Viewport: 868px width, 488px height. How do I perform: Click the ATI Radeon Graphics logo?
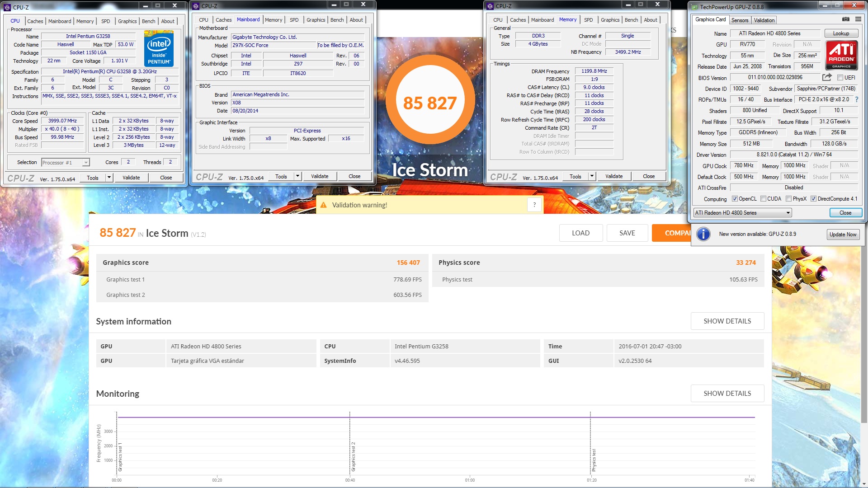841,55
